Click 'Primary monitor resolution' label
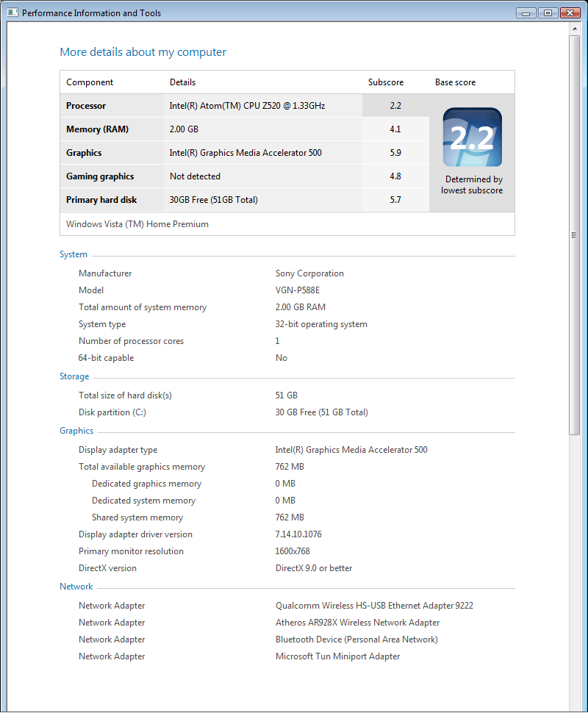Image resolution: width=588 pixels, height=713 pixels. coord(131,551)
